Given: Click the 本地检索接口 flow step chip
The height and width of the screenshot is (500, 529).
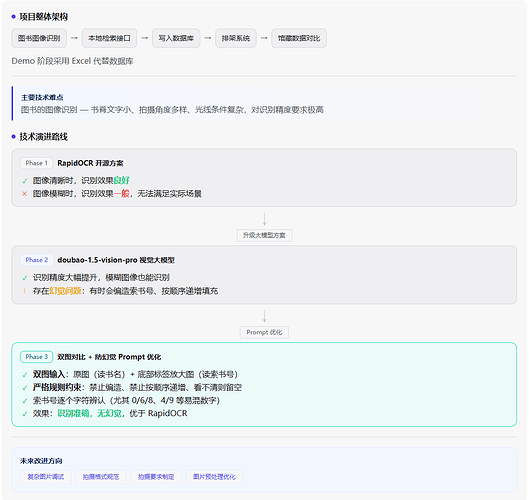Looking at the screenshot, I should (x=109, y=38).
